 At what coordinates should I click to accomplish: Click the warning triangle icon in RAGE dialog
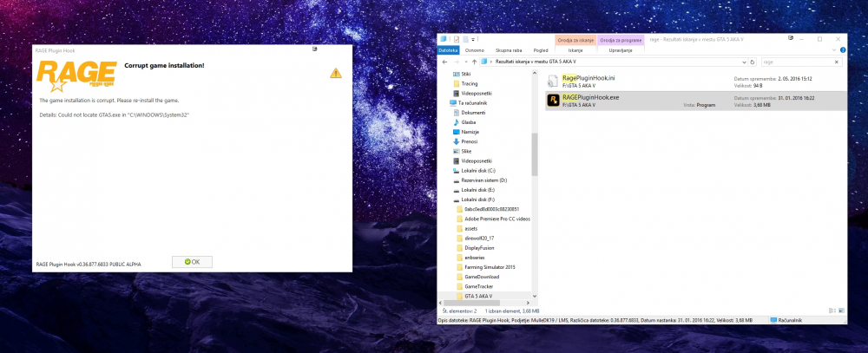(x=335, y=73)
